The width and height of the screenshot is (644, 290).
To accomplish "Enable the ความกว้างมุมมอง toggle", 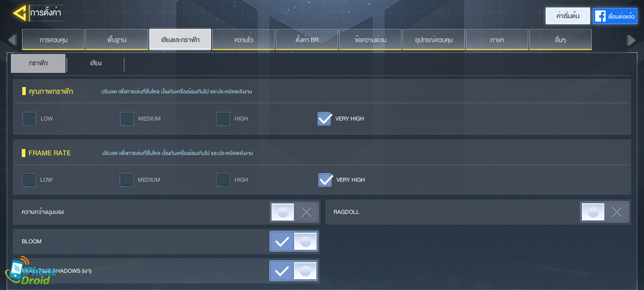I will [x=294, y=212].
